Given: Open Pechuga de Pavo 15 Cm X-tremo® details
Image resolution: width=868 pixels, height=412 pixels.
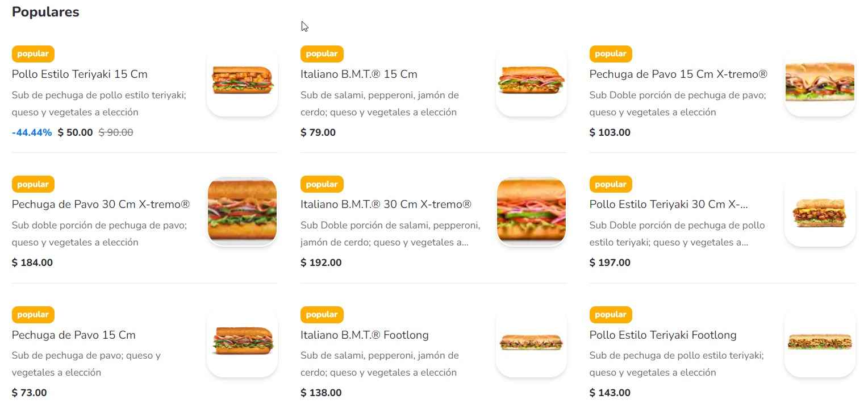Looking at the screenshot, I should 678,74.
